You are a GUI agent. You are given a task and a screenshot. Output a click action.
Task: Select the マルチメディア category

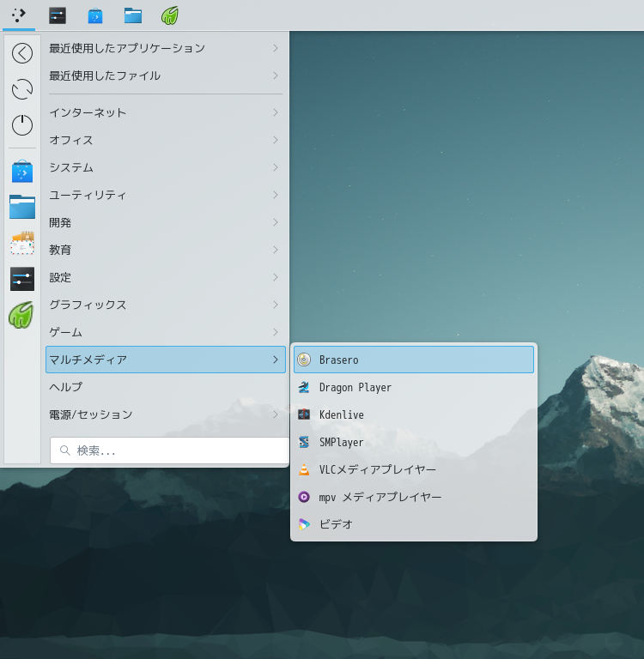click(166, 360)
